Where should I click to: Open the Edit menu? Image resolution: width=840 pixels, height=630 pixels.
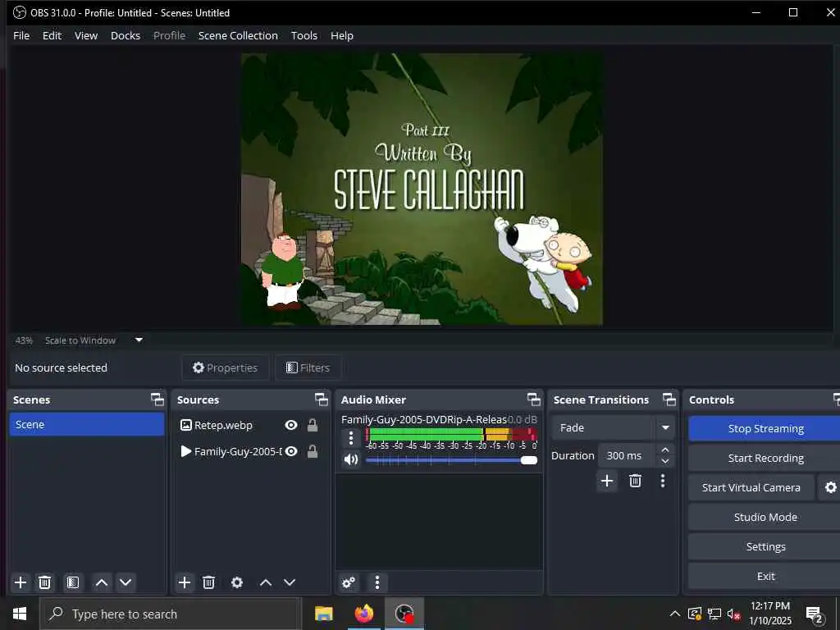point(52,35)
